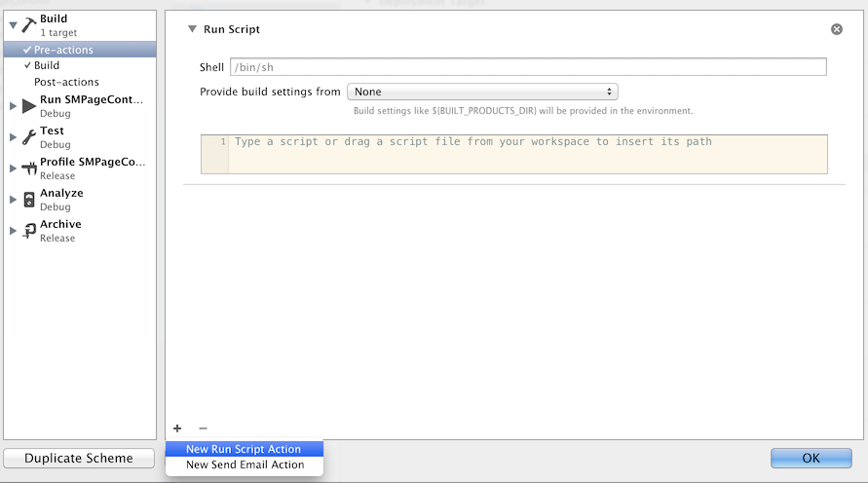The image size is (868, 483).
Task: Expand the Run SMPageCont... section
Action: point(13,106)
